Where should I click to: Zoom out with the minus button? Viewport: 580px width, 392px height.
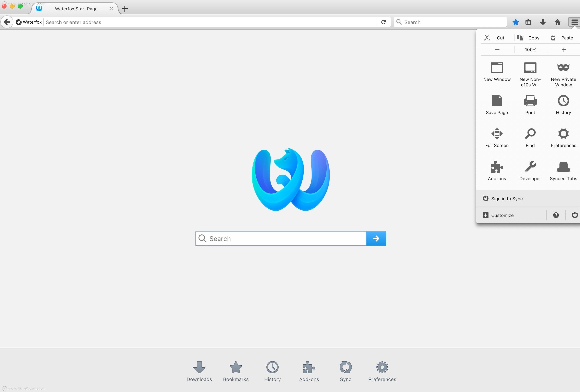click(x=497, y=50)
